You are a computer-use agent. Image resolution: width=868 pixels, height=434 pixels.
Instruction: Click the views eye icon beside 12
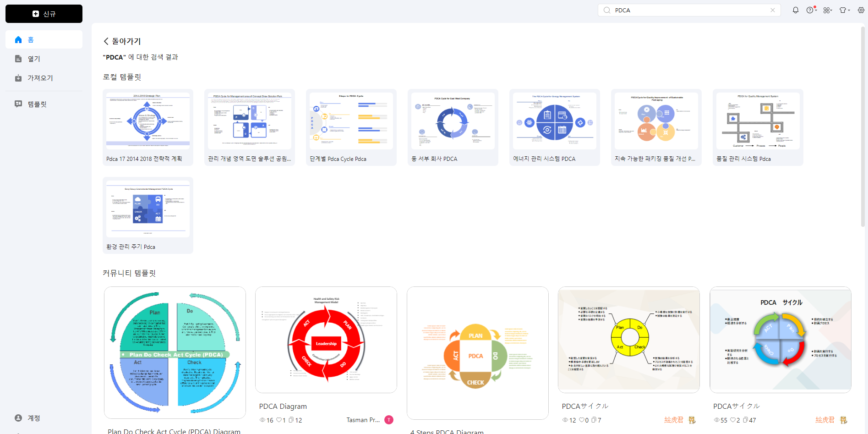565,420
